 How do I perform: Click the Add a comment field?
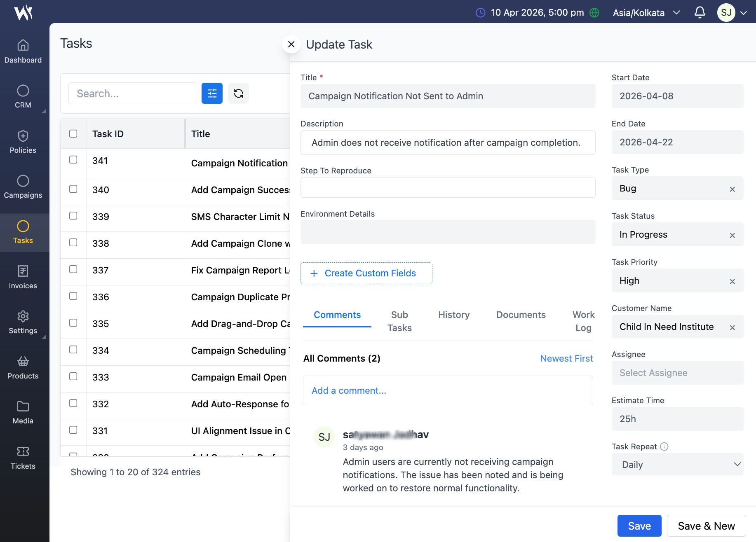tap(448, 390)
